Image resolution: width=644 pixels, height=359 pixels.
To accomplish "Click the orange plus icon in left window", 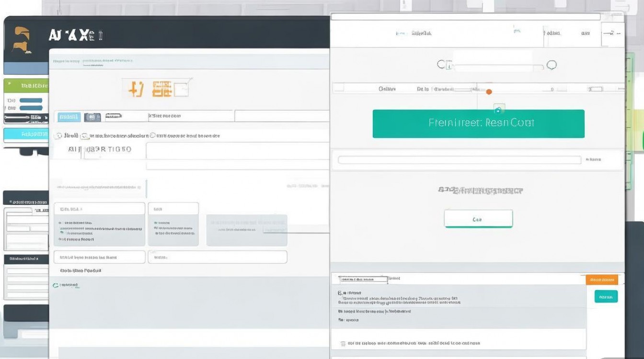I will 136,89.
